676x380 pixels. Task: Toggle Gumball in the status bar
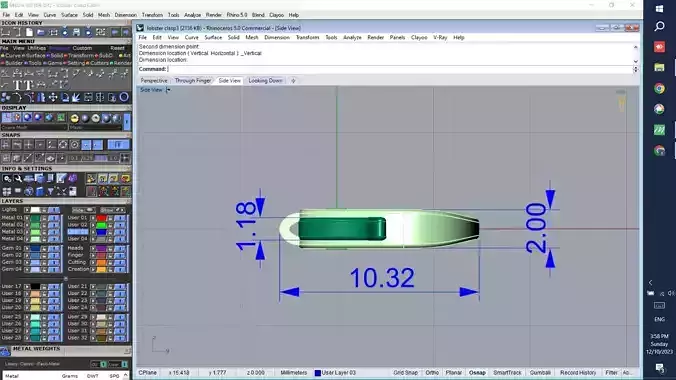pos(540,373)
